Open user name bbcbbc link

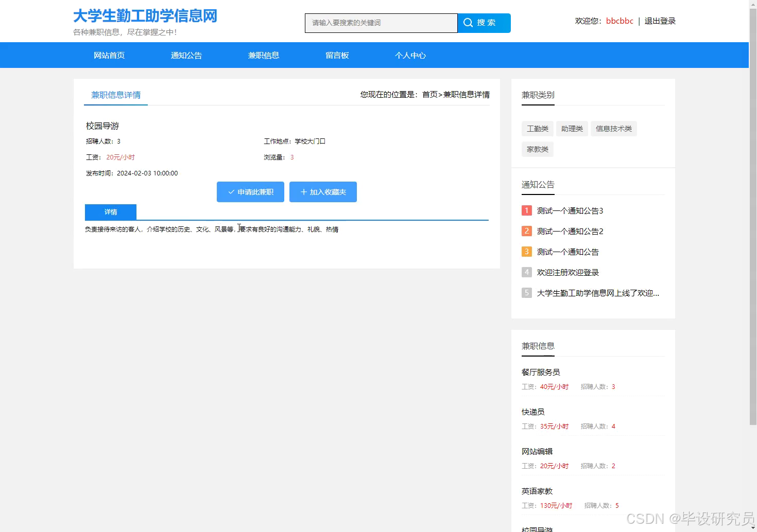click(x=620, y=21)
